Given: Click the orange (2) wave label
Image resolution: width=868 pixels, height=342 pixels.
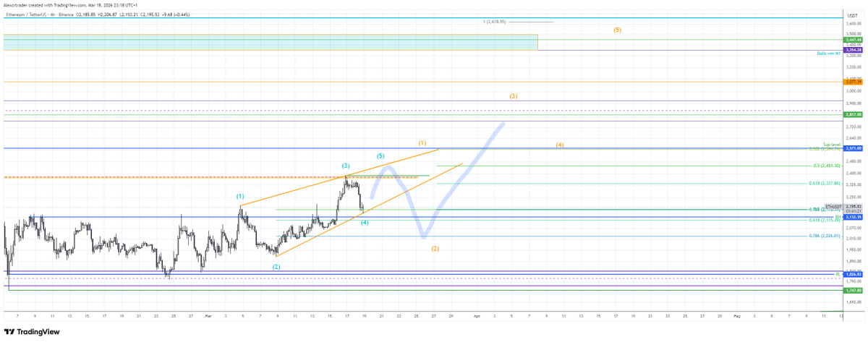Looking at the screenshot, I should [x=435, y=249].
